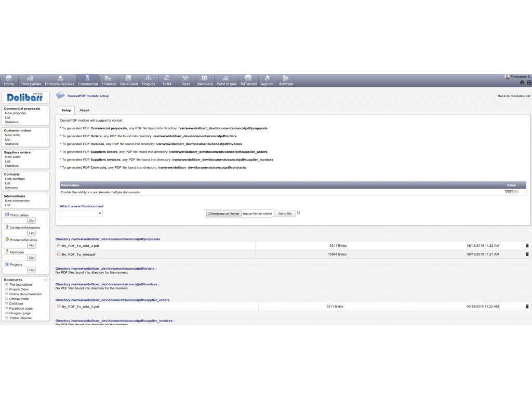Viewport: 532px width, 399px height.
Task: Click the Send file button
Action: (285, 214)
